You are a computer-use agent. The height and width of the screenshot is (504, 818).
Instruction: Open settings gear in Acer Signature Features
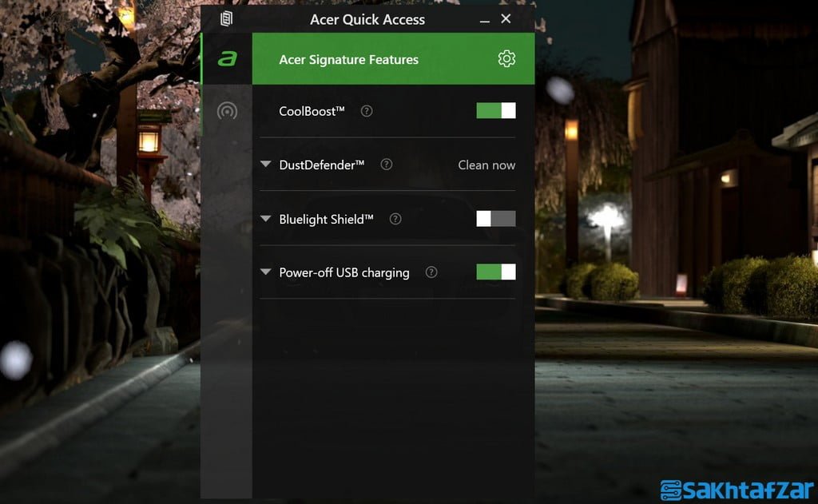point(506,58)
